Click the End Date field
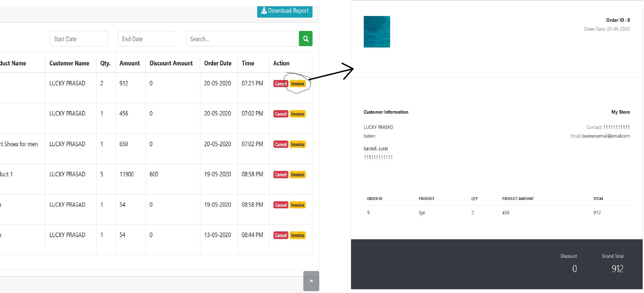 click(147, 39)
